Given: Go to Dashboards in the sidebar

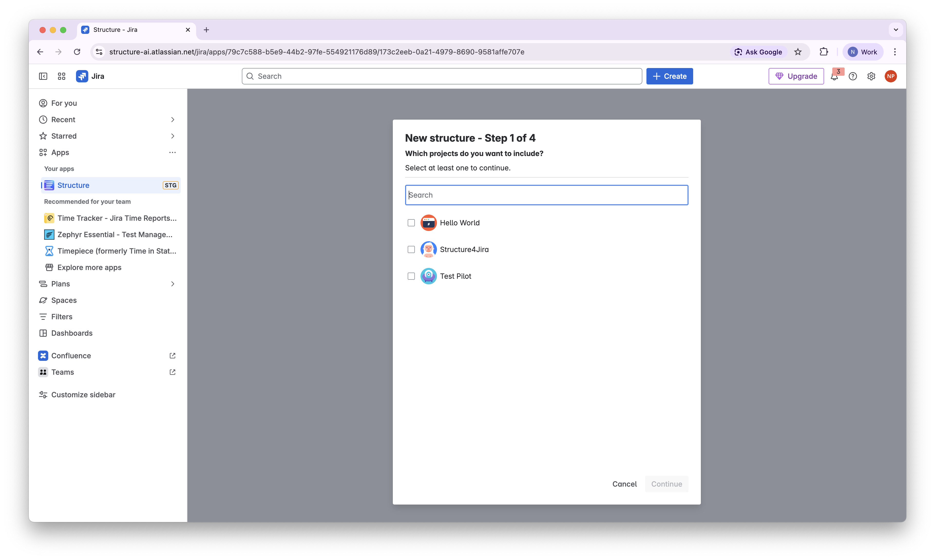Looking at the screenshot, I should [x=72, y=333].
